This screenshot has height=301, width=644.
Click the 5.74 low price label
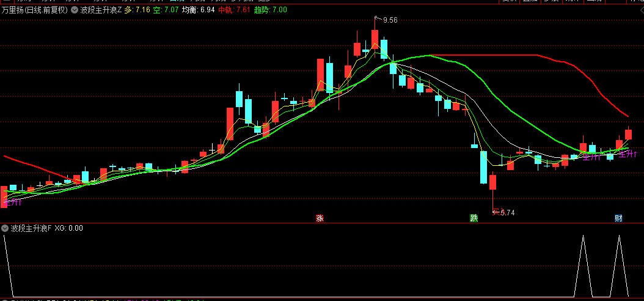point(507,212)
